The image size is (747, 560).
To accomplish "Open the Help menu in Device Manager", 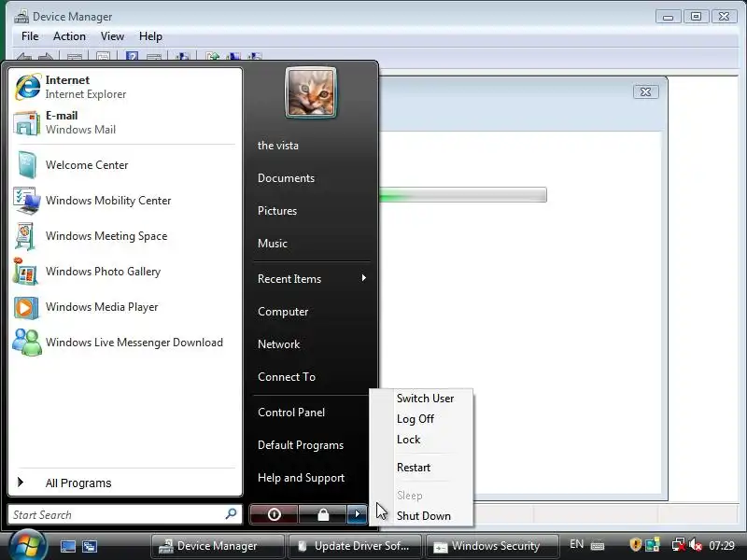I will coord(150,36).
